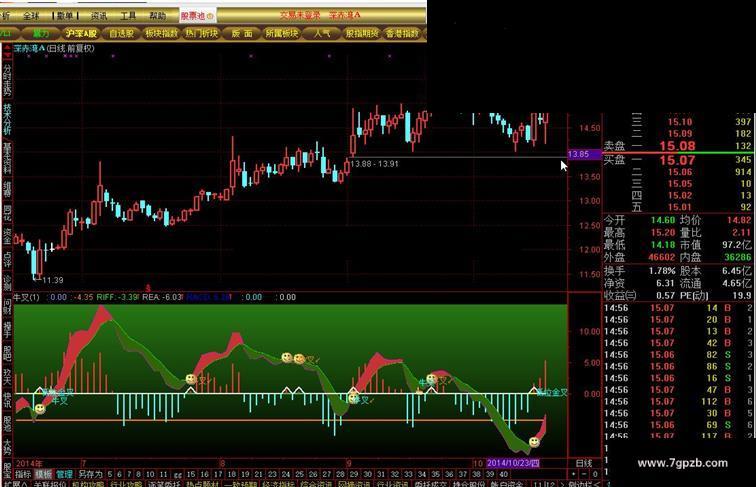Click the 日线 period button

(583, 463)
